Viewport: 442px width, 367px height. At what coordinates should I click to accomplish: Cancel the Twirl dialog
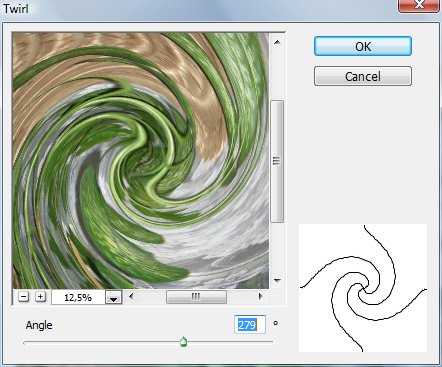363,76
